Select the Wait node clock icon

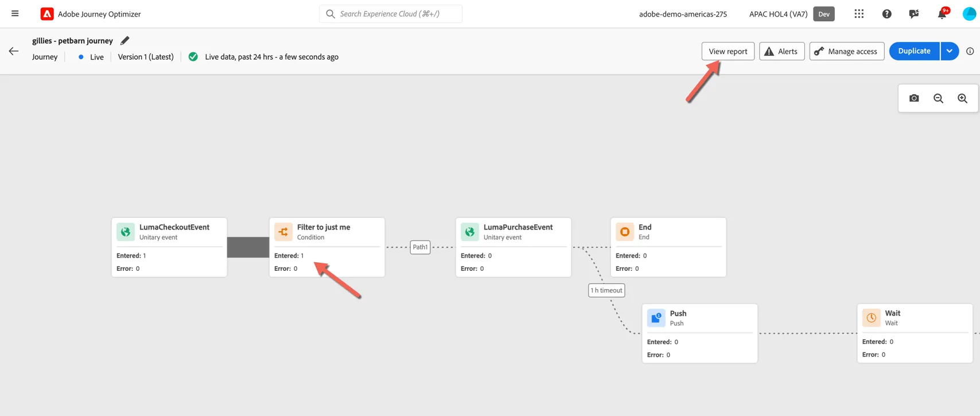872,318
